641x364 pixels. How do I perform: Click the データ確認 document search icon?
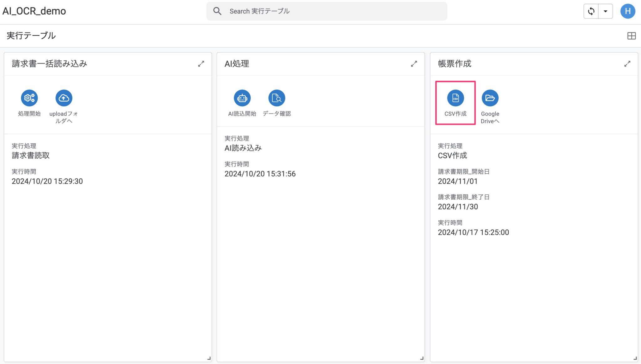point(277,98)
